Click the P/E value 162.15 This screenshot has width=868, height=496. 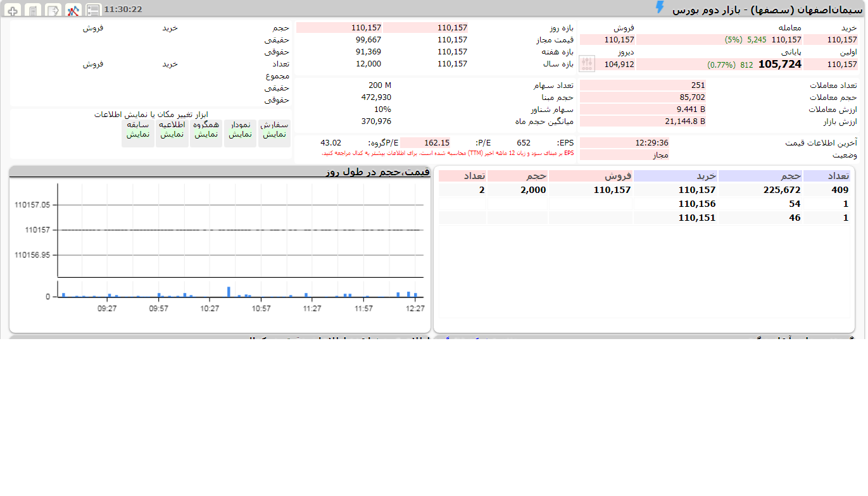pos(437,143)
